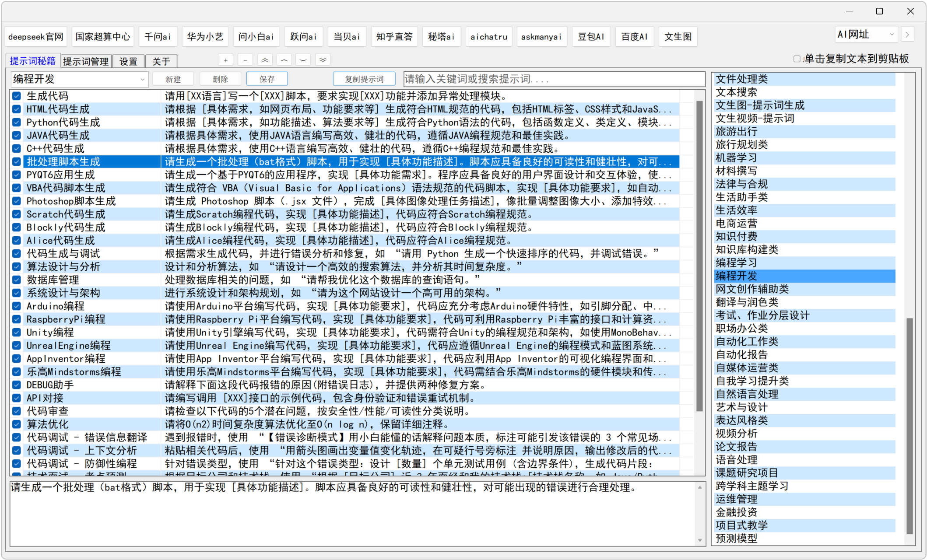Select the 代码审查 prompt row
Viewport: 927px width, 560px height.
346,411
